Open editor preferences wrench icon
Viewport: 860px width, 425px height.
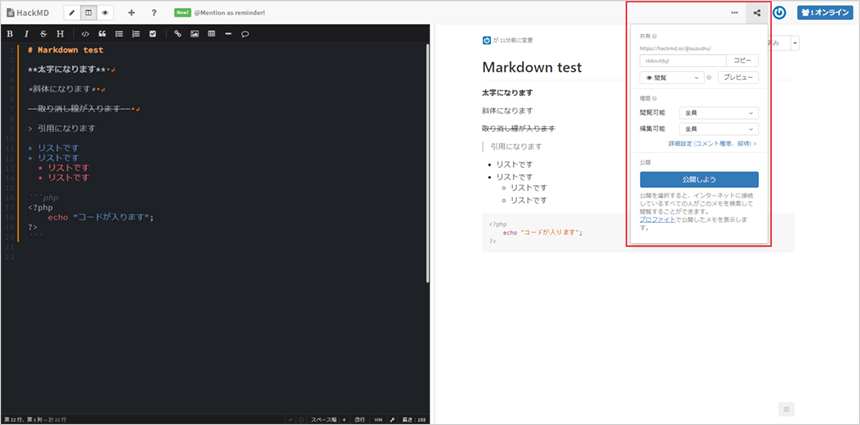392,420
